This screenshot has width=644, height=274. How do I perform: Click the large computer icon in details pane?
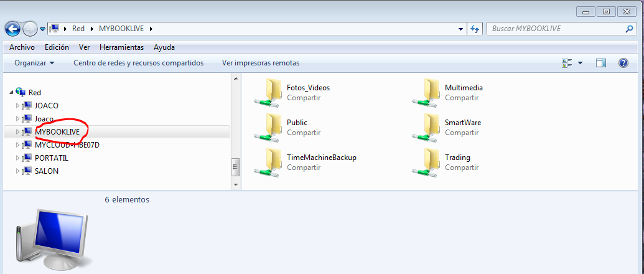tap(54, 241)
